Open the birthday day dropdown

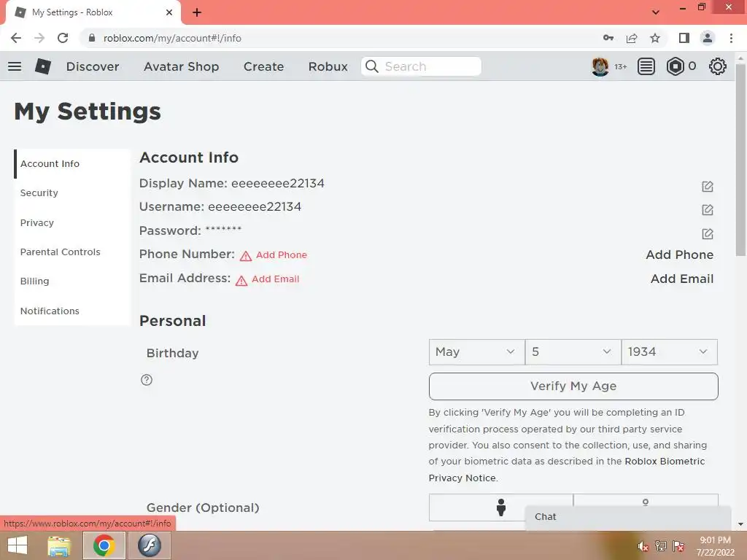point(573,352)
